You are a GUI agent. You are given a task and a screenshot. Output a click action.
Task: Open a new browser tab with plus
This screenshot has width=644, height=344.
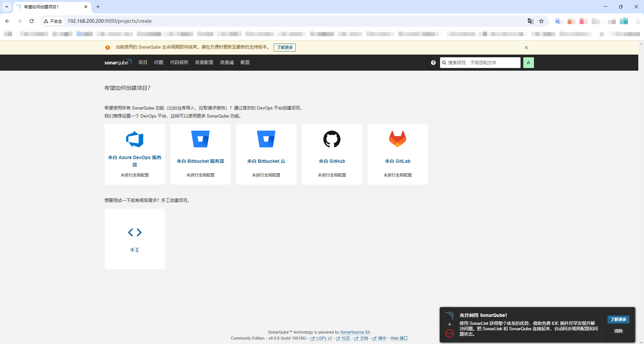coord(98,7)
